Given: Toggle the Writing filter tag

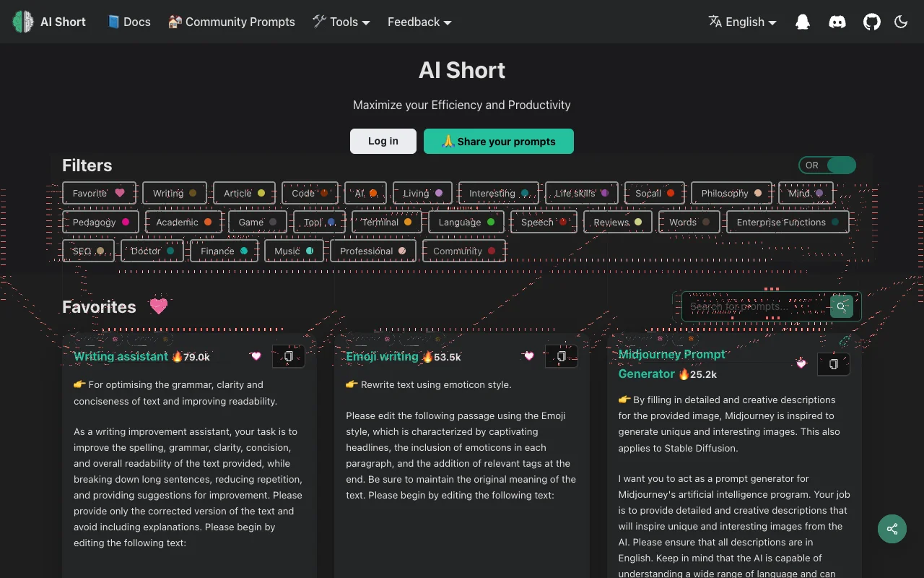Looking at the screenshot, I should click(174, 193).
